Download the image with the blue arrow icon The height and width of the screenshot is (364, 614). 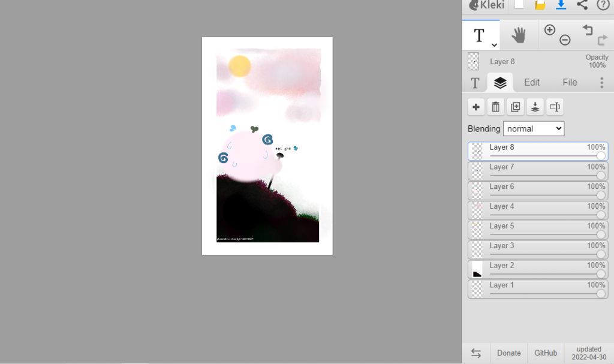pos(561,5)
